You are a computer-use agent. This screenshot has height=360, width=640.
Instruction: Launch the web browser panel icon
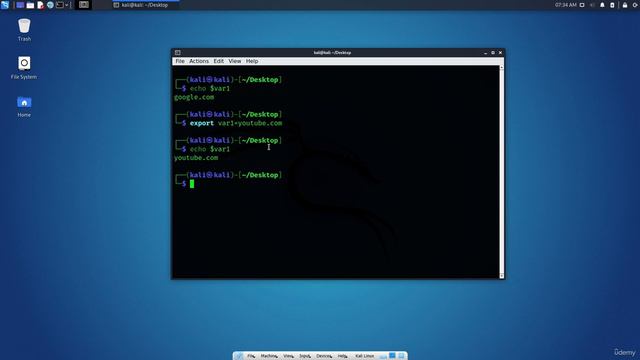point(50,5)
